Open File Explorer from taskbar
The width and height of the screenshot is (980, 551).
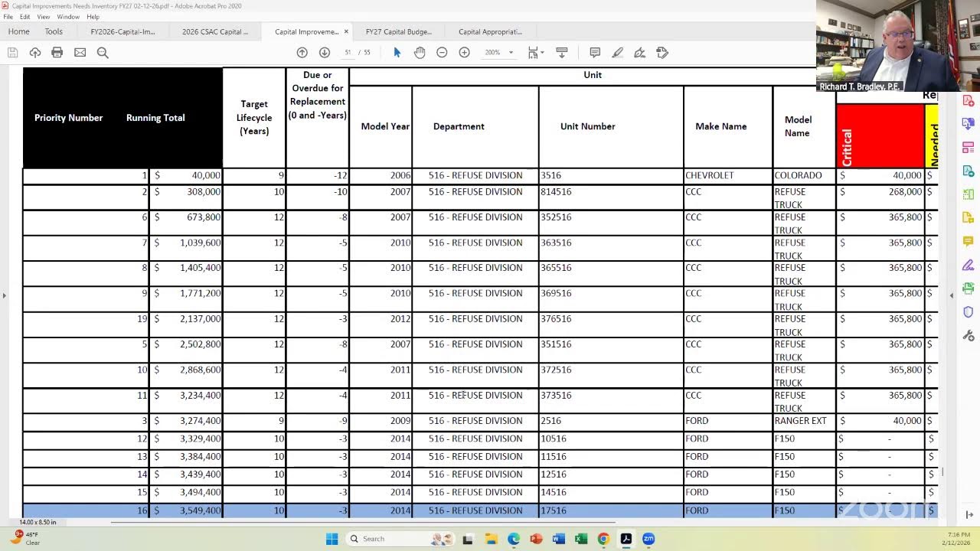[x=491, y=539]
